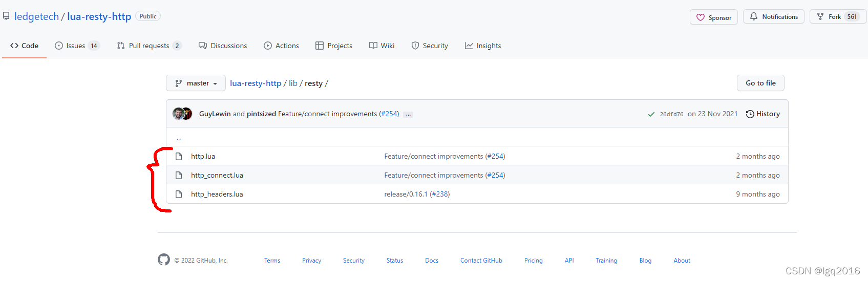Open the master branch dropdown
The image size is (868, 281).
(x=196, y=83)
